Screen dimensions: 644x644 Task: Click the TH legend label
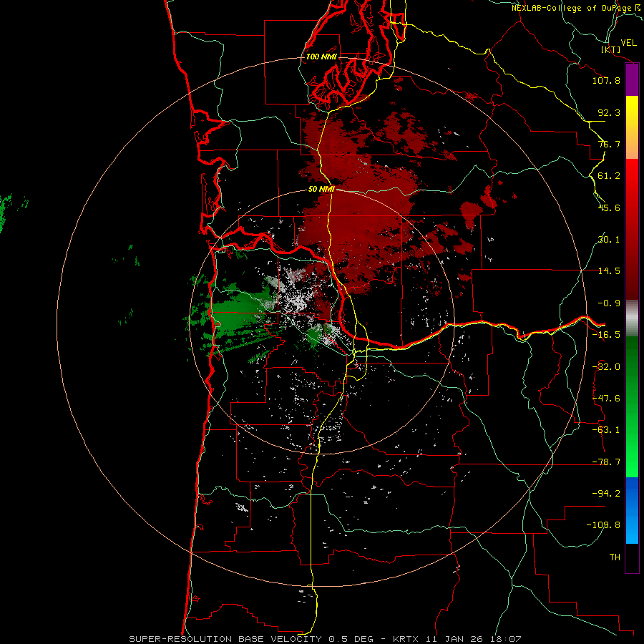615,557
